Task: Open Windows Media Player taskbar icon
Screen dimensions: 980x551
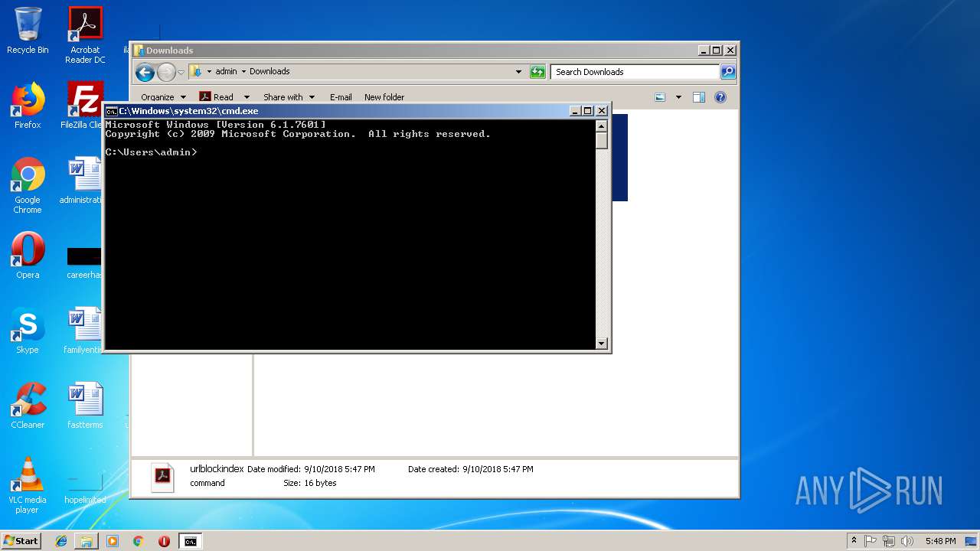Action: pyautogui.click(x=113, y=541)
